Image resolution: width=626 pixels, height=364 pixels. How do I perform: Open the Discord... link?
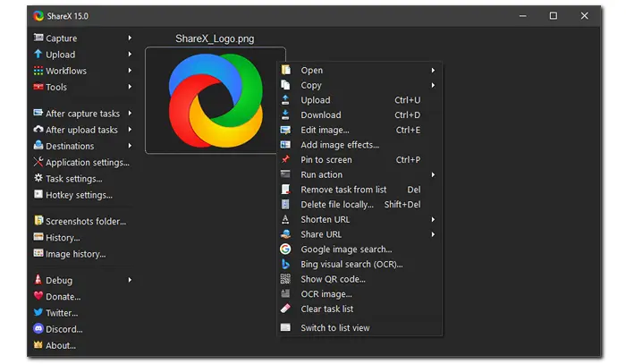63,329
